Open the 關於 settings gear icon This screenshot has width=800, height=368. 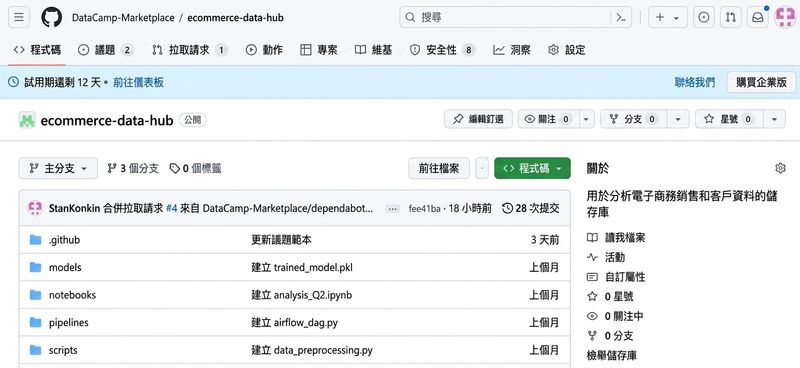pos(780,168)
